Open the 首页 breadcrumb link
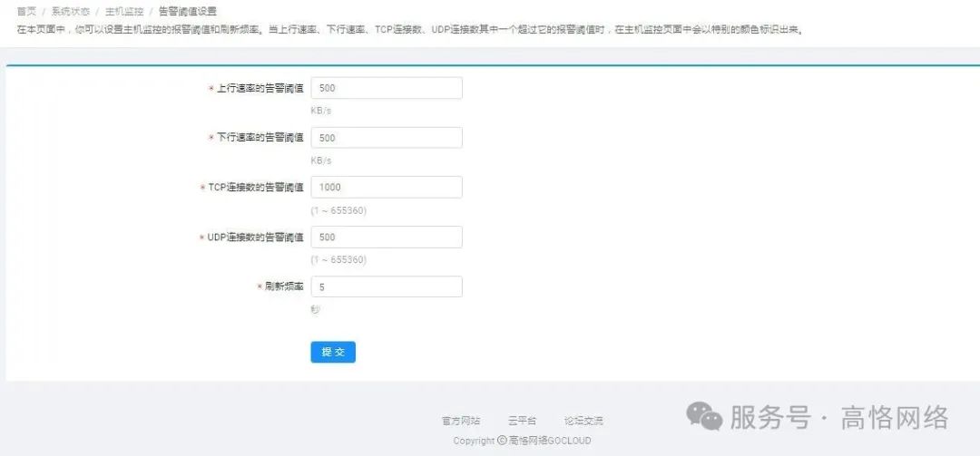The image size is (980, 456). 26,11
